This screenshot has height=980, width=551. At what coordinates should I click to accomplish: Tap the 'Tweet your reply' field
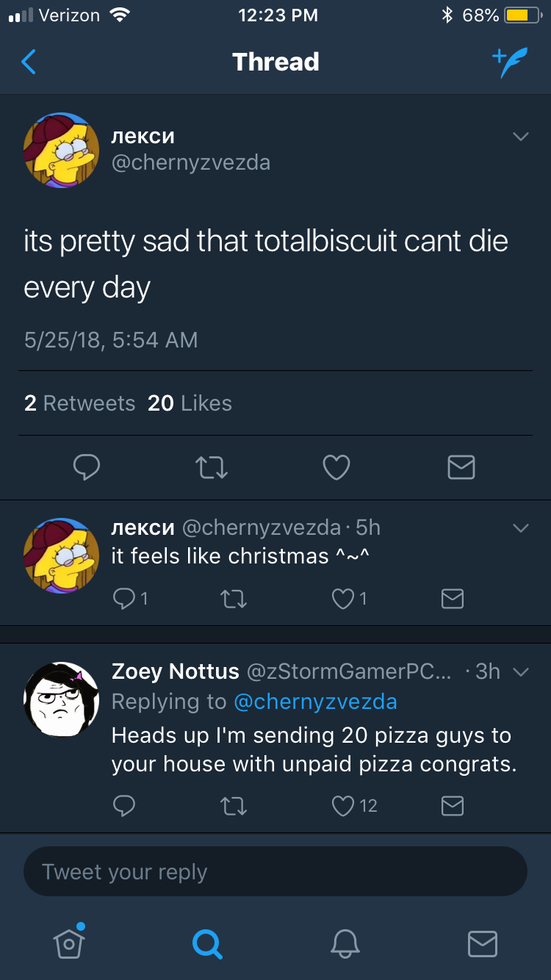[x=275, y=872]
